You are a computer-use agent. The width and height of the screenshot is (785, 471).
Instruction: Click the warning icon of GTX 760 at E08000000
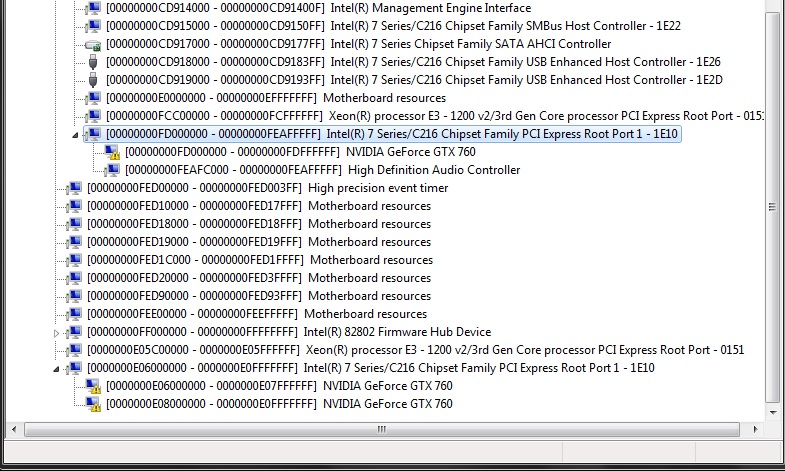(93, 404)
